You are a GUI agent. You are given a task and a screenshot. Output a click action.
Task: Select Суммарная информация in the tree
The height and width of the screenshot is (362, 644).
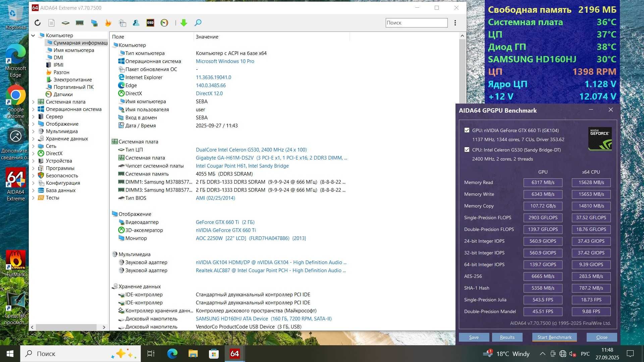pos(77,43)
